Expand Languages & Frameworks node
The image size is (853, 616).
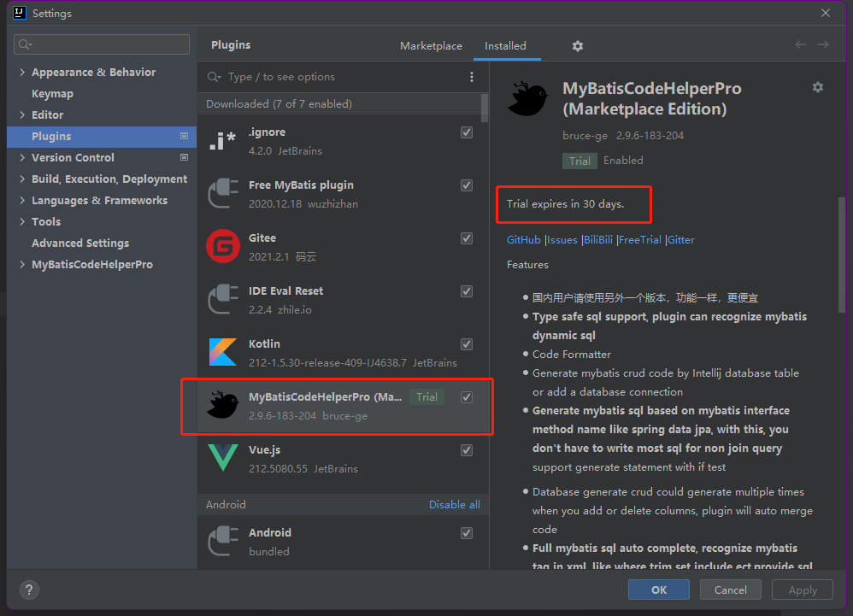22,200
